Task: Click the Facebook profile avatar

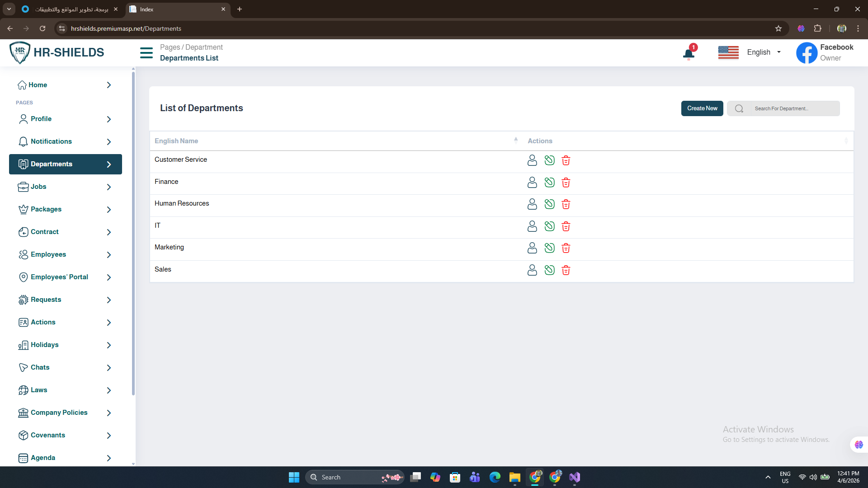Action: (x=807, y=53)
